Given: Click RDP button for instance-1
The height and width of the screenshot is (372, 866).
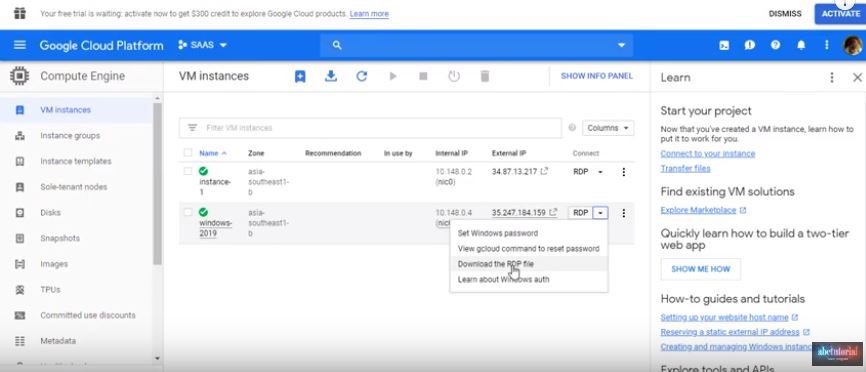Looking at the screenshot, I should point(580,172).
